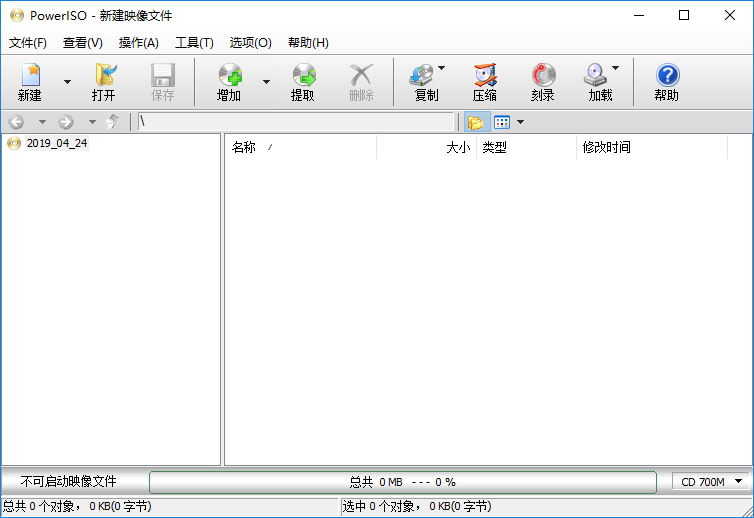Click the 加载 (Mount) drive icon
The height and width of the screenshot is (518, 754).
[x=598, y=81]
